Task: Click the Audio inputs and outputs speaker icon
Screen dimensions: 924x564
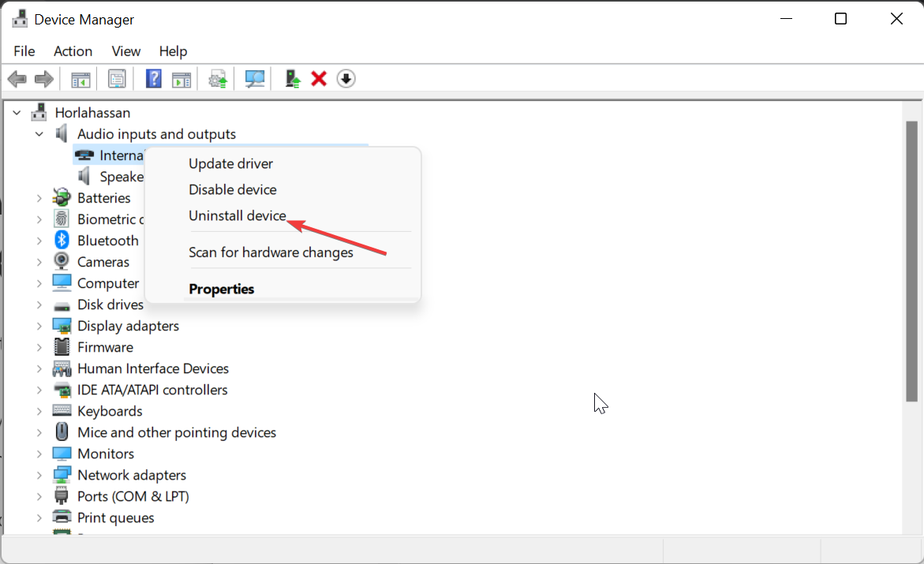Action: point(62,134)
